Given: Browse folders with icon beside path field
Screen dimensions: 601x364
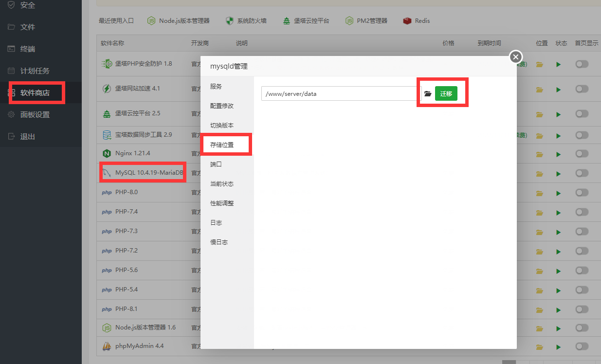Looking at the screenshot, I should point(428,93).
